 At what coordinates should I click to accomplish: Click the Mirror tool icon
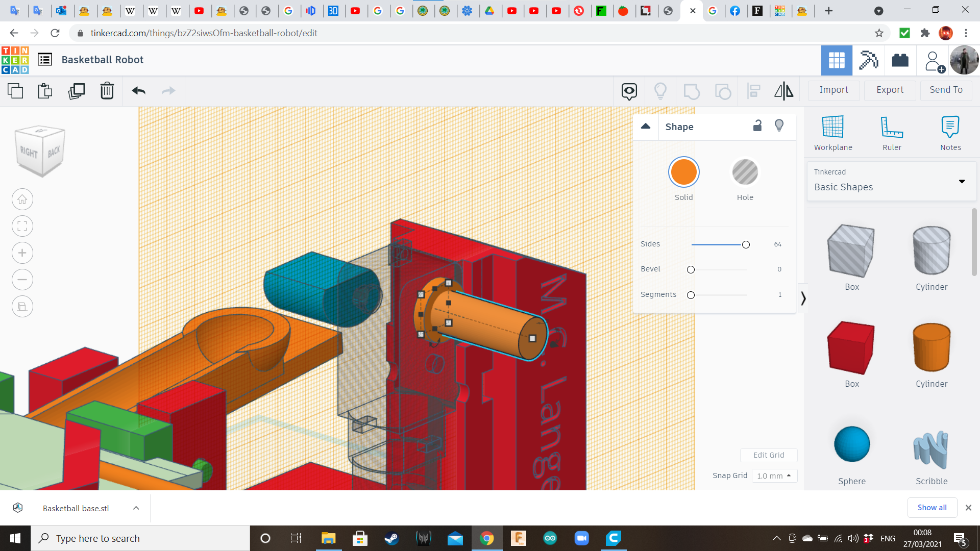[x=783, y=91]
